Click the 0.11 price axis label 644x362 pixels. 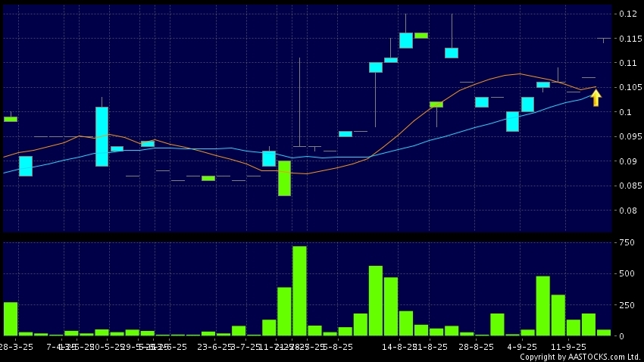tap(628, 63)
